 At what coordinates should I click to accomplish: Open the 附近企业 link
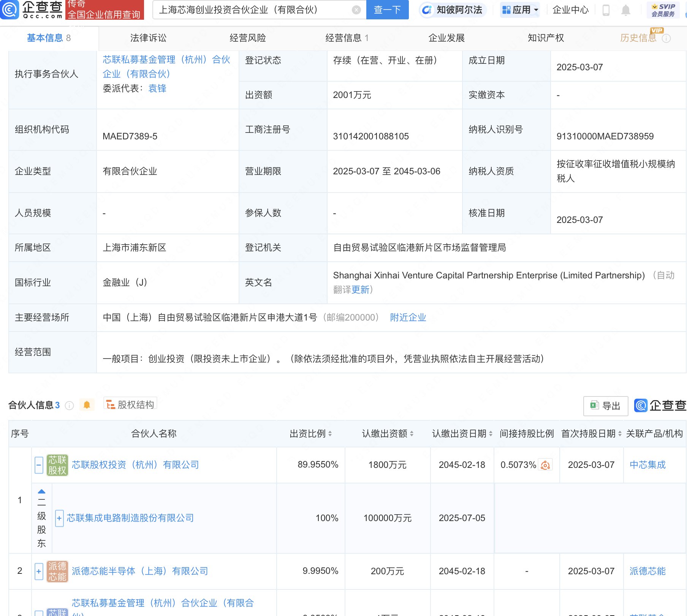click(408, 317)
